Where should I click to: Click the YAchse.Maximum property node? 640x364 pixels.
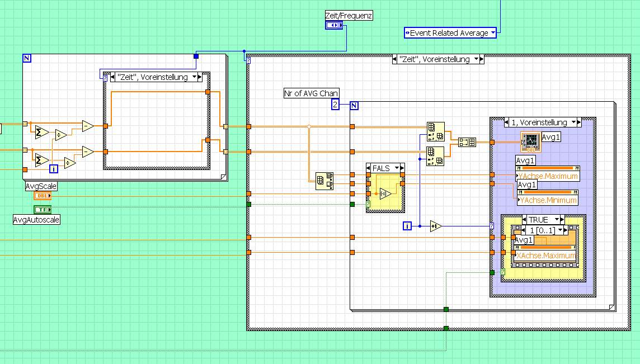pyautogui.click(x=548, y=176)
